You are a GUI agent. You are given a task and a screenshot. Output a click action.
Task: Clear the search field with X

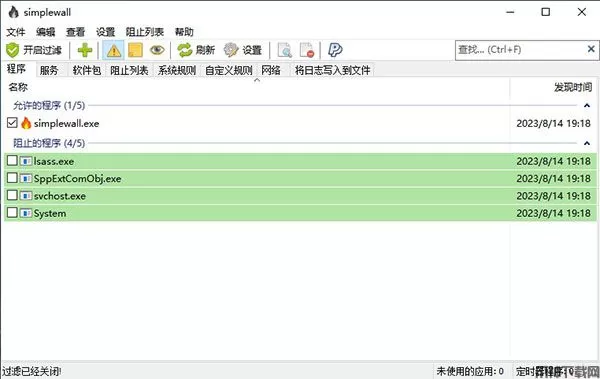[x=591, y=49]
